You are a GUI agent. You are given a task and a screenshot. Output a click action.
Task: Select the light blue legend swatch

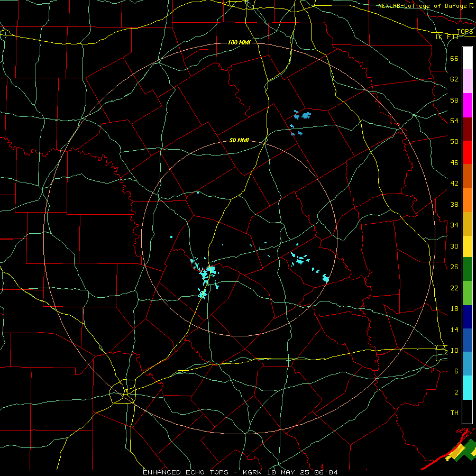click(x=467, y=364)
